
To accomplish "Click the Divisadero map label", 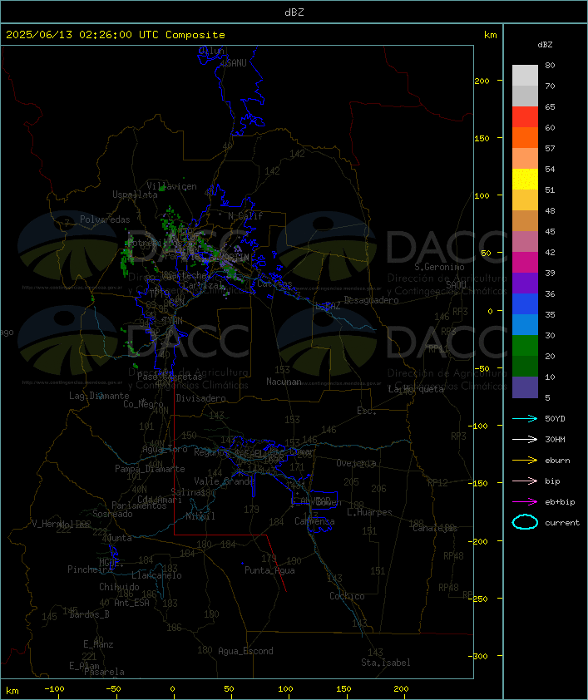I will point(201,398).
